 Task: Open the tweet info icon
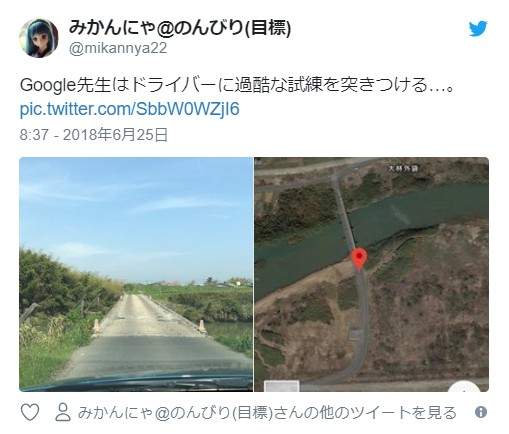[x=481, y=412]
